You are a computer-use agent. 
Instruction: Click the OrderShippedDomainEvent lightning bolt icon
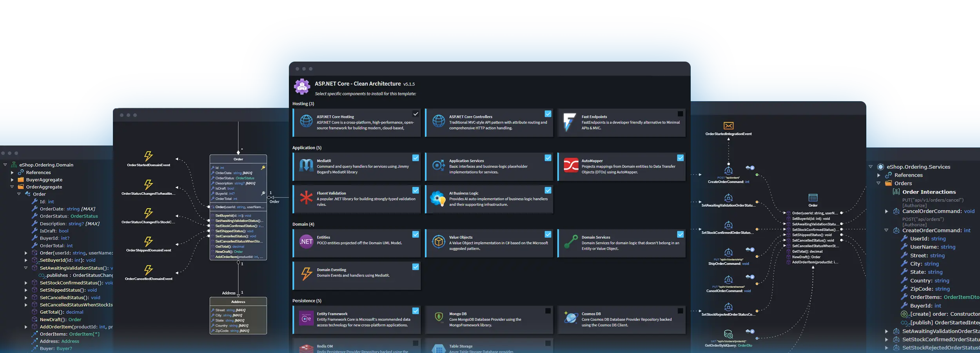[x=149, y=242]
